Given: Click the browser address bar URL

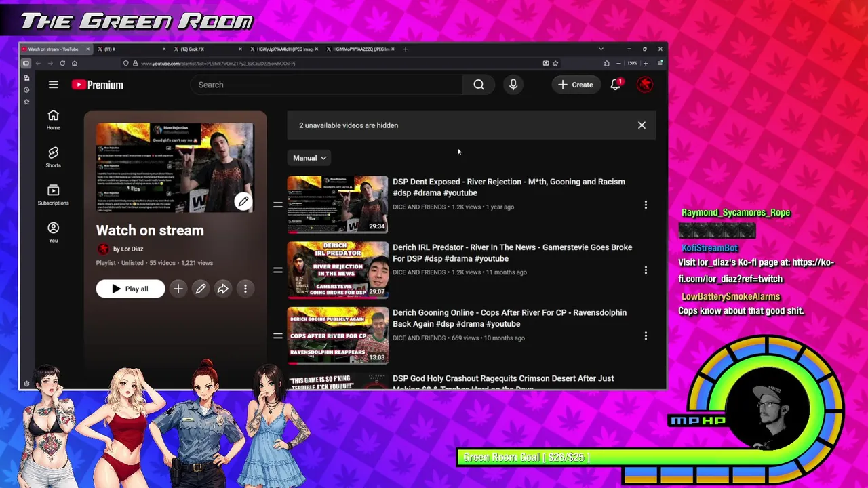Looking at the screenshot, I should 218,63.
